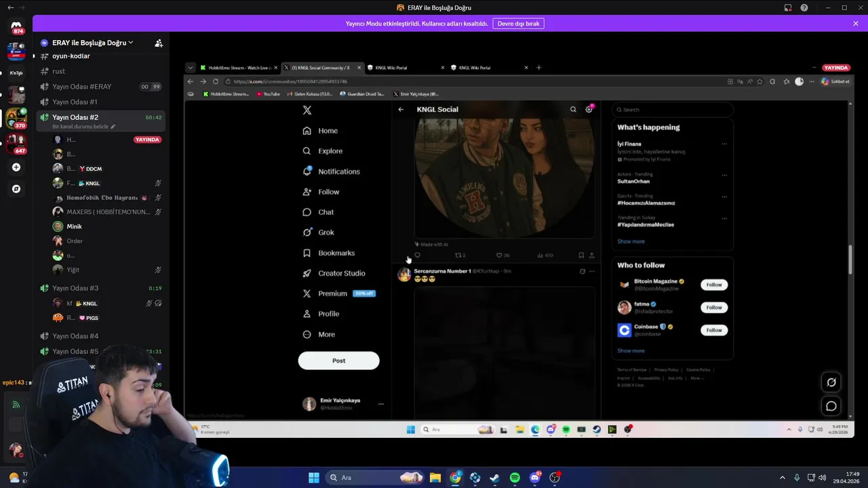Join the Yayın Odası #1 voice channel
Viewport: 868px width, 488px height.
(102, 102)
